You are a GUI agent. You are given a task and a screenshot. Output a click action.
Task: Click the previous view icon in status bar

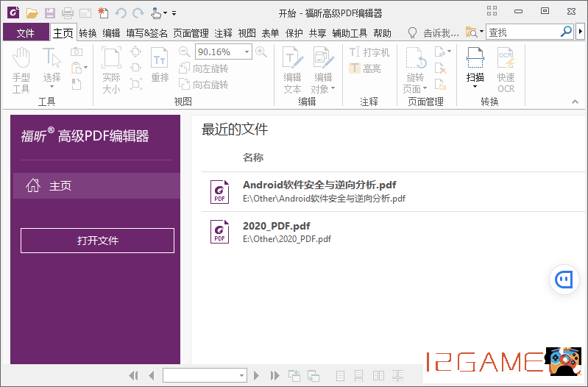pyautogui.click(x=294, y=375)
